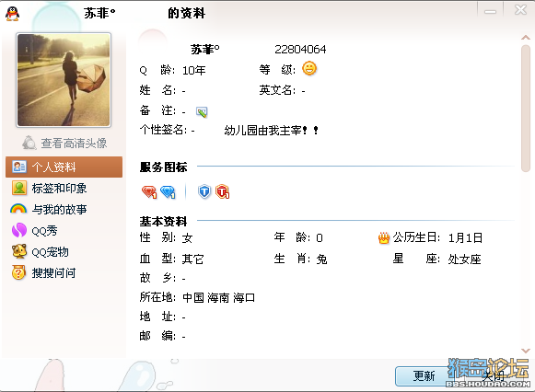Click the 更新 button
Image resolution: width=535 pixels, height=392 pixels.
pyautogui.click(x=425, y=376)
